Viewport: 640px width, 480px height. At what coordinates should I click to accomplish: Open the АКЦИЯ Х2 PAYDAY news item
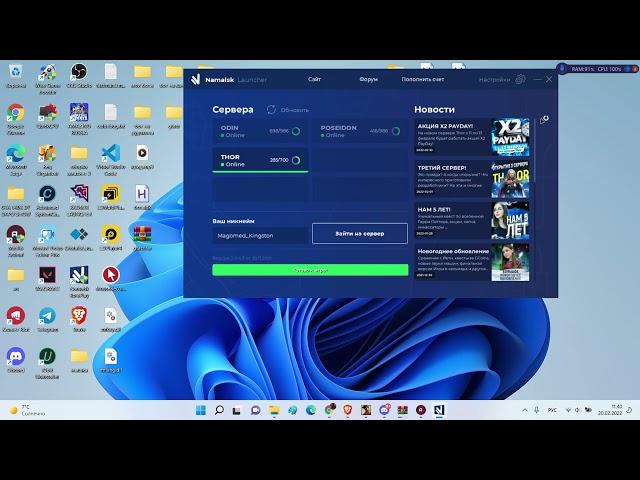tap(472, 137)
